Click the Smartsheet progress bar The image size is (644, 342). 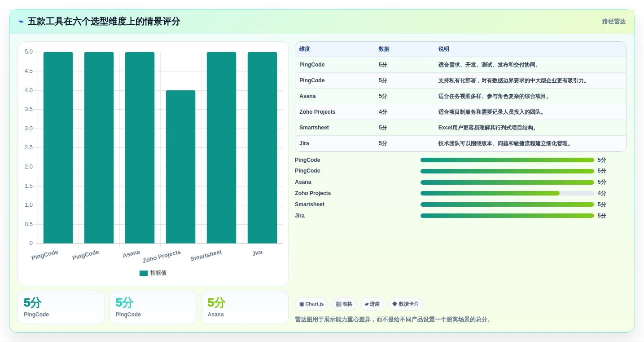[507, 204]
